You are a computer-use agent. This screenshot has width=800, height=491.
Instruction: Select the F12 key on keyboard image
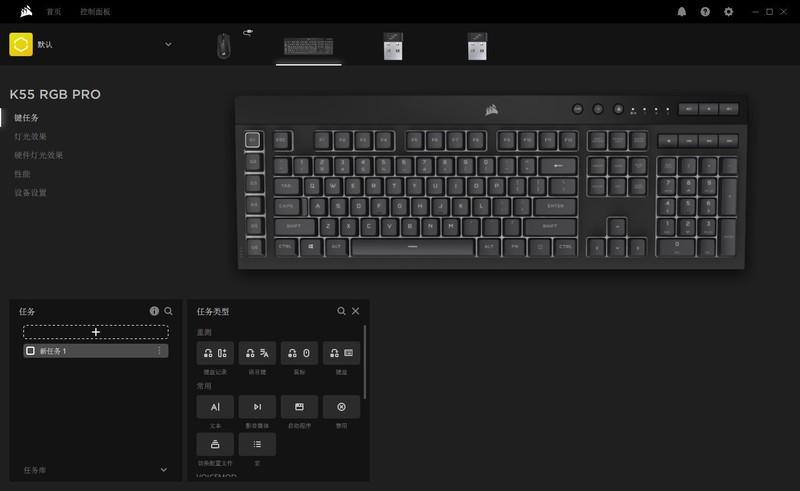(568, 140)
